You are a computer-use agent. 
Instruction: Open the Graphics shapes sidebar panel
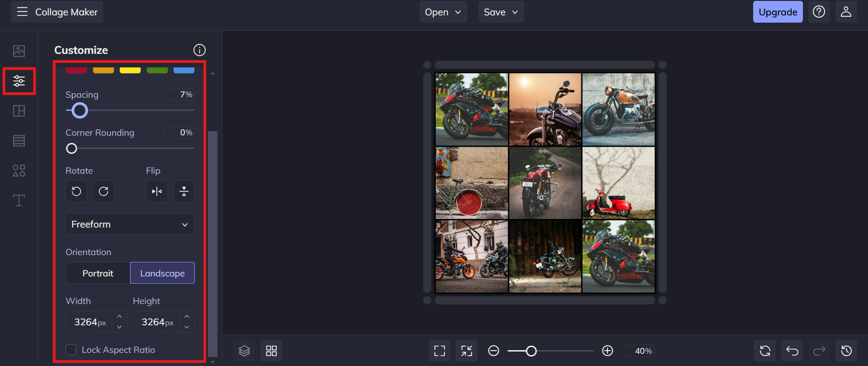(19, 171)
